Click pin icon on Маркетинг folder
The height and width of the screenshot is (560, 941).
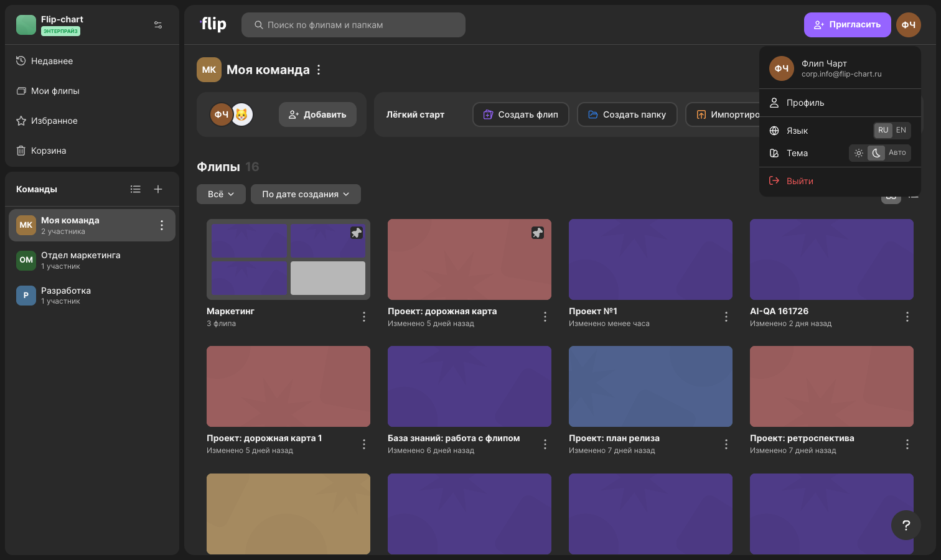(356, 233)
